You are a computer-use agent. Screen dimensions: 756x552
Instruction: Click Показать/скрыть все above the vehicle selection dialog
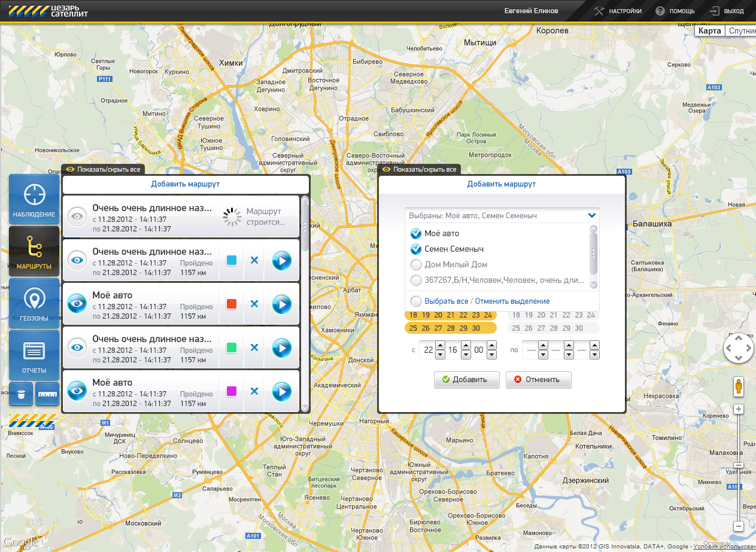[x=419, y=169]
